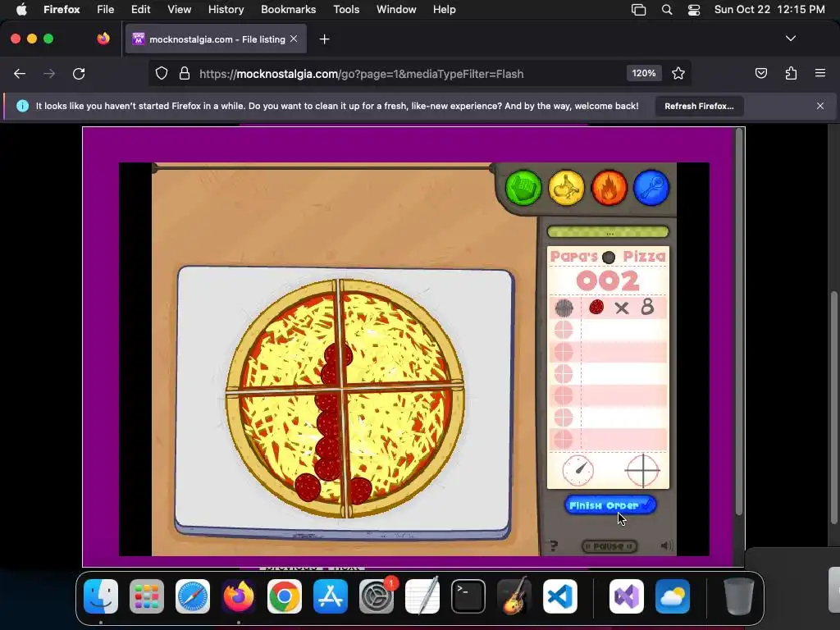Dismiss the Firefox notification bar
Viewport: 840px width, 630px height.
pyautogui.click(x=820, y=106)
